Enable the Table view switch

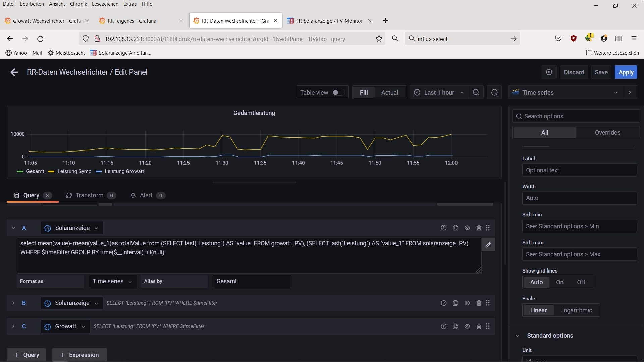[x=338, y=92]
